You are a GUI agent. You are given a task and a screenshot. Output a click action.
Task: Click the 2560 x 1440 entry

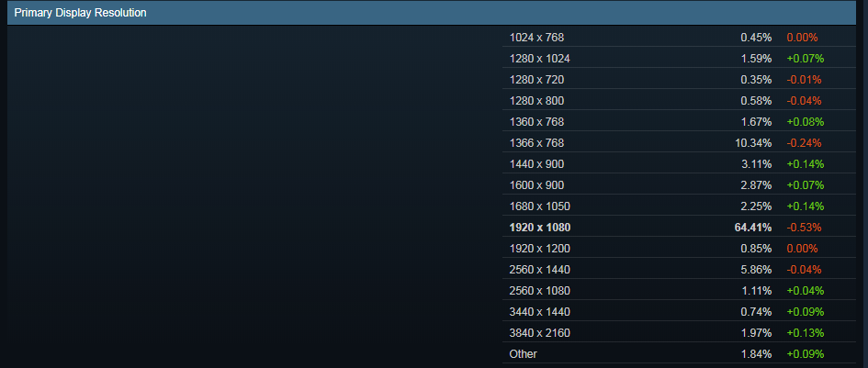539,270
